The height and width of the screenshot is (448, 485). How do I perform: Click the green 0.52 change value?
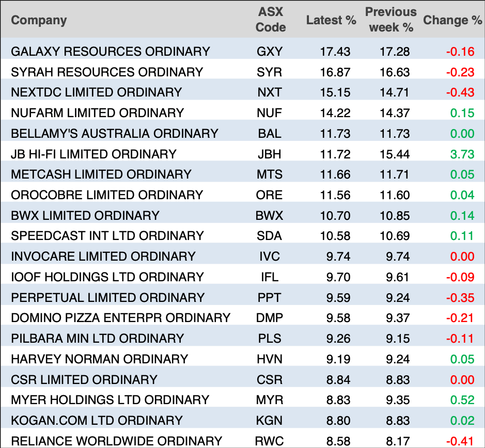coord(462,401)
